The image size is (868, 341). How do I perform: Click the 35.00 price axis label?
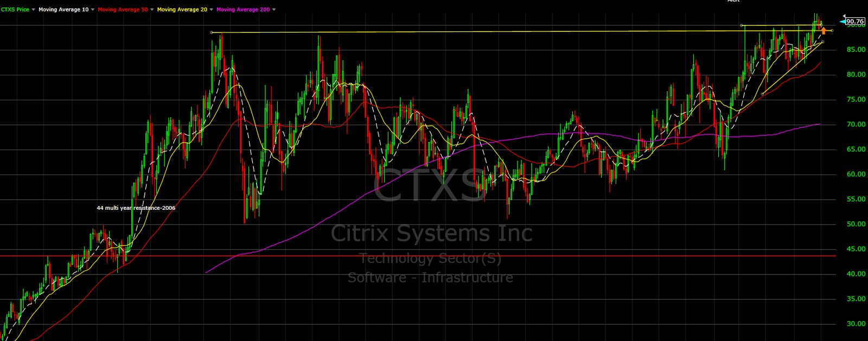pos(856,299)
